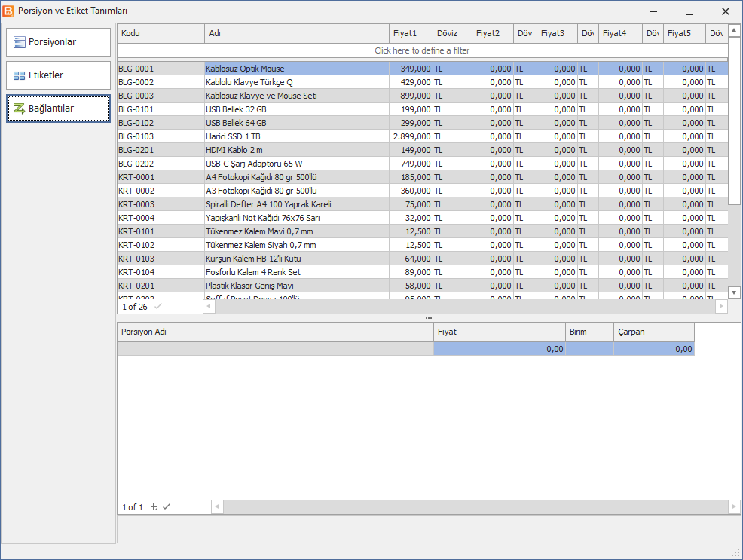
Task: Click the up arrow of the product grid scrollbar
Action: pyautogui.click(x=734, y=31)
